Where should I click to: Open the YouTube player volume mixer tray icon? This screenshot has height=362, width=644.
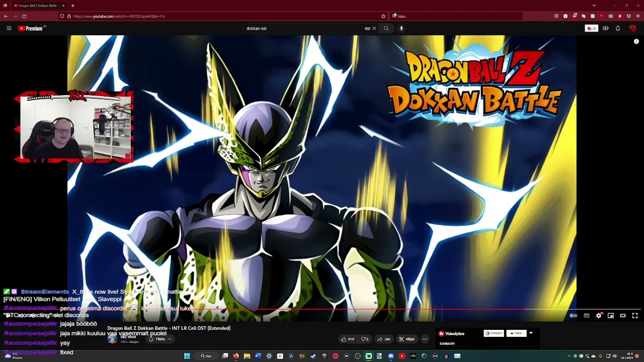(x=614, y=356)
